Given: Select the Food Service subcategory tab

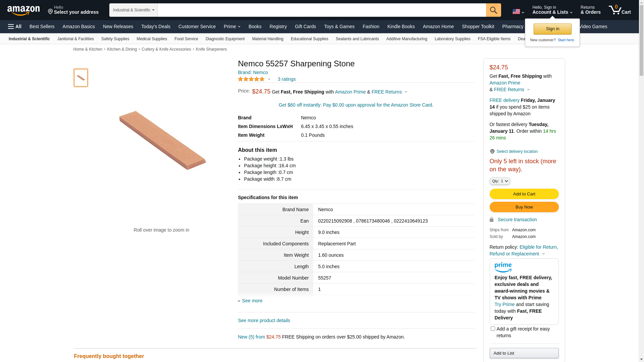Looking at the screenshot, I should click(186, 39).
